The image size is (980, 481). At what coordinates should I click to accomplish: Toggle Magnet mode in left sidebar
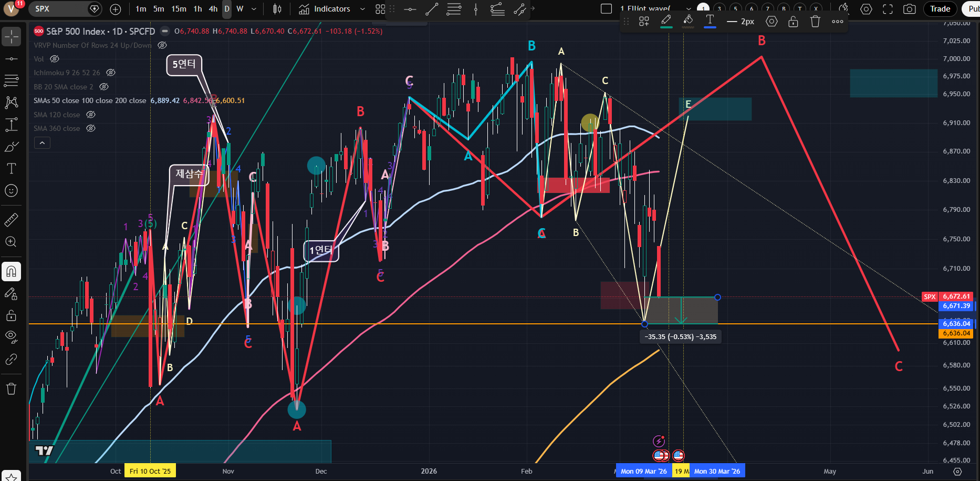pyautogui.click(x=11, y=272)
